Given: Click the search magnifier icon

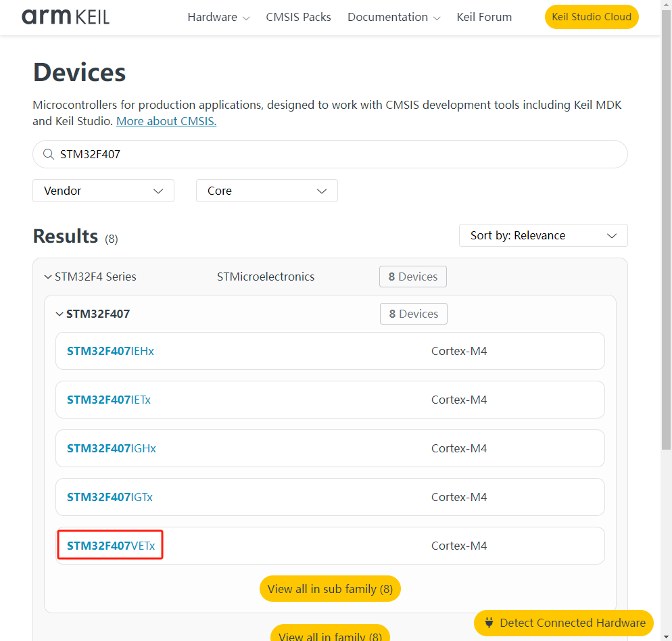Looking at the screenshot, I should tap(49, 154).
